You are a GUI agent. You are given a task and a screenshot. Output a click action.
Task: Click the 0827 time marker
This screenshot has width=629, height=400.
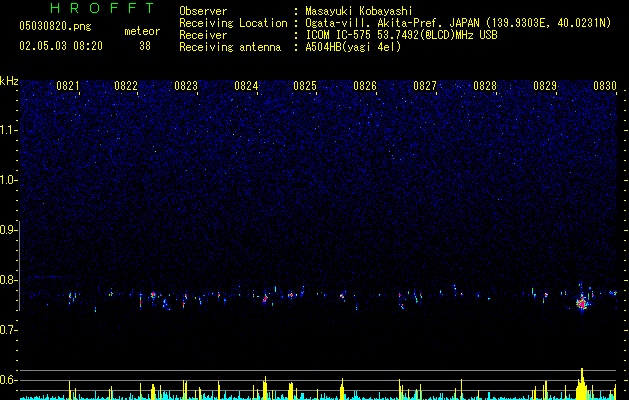point(425,86)
